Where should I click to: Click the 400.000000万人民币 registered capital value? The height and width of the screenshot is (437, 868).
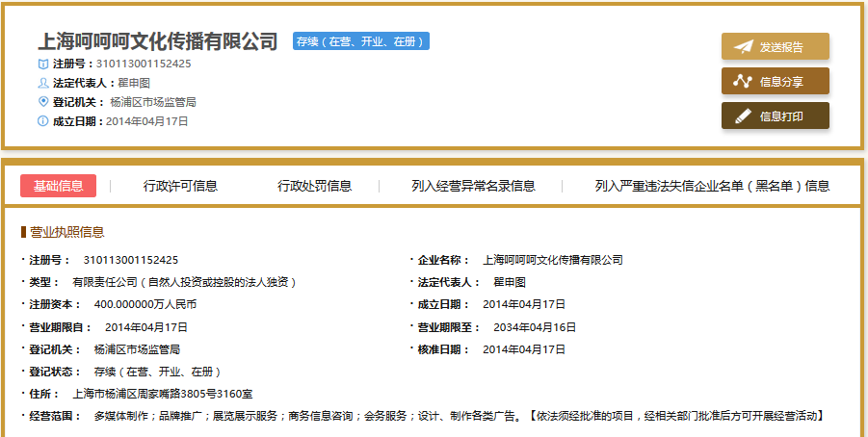click(145, 304)
